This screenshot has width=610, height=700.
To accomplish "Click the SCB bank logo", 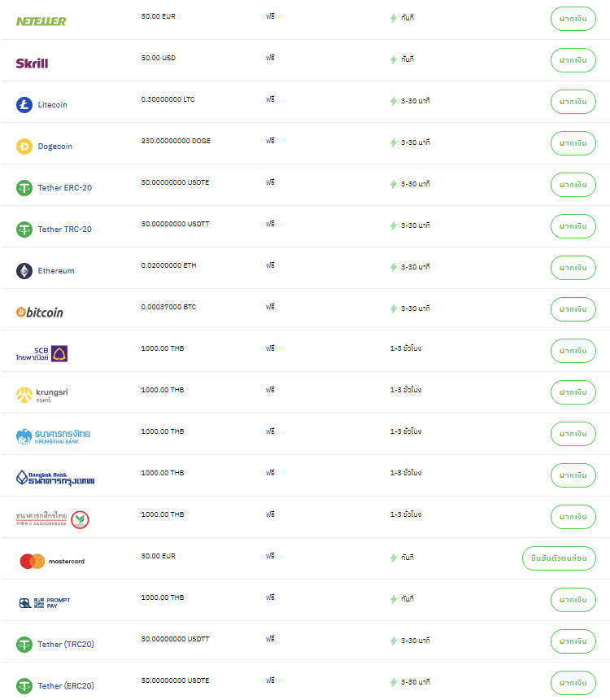I will coord(41,353).
